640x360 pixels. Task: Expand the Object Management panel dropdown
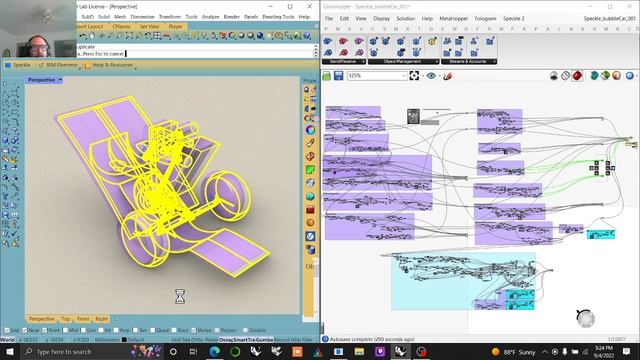click(437, 62)
